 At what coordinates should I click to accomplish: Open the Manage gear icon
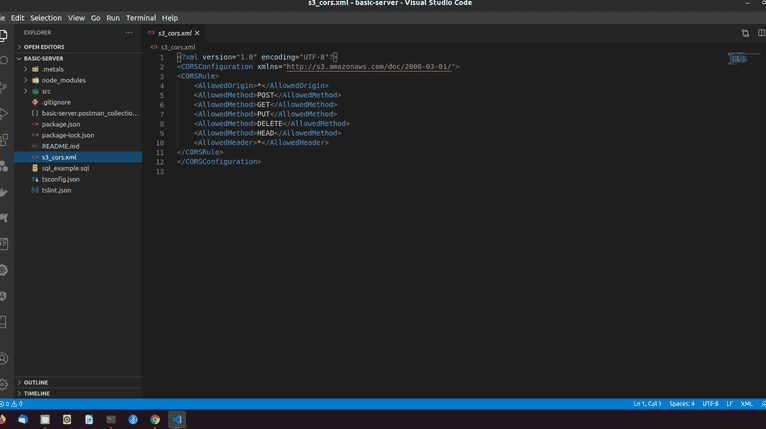3,385
